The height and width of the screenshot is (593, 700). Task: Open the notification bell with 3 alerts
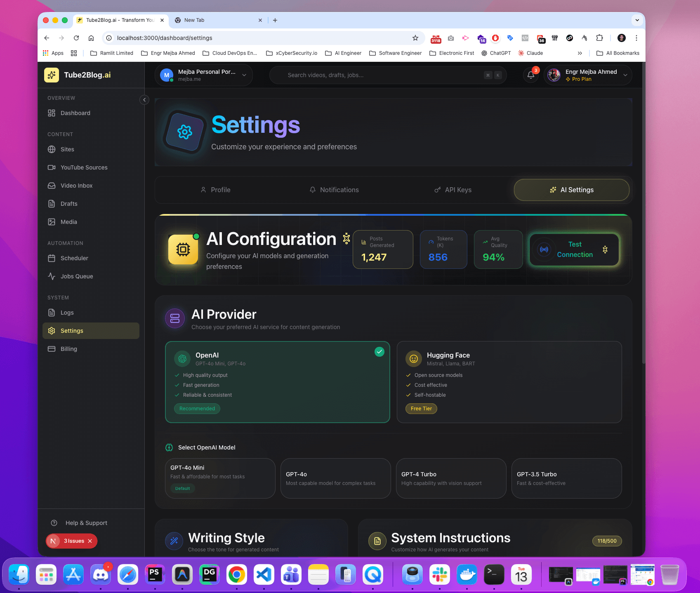coord(531,75)
